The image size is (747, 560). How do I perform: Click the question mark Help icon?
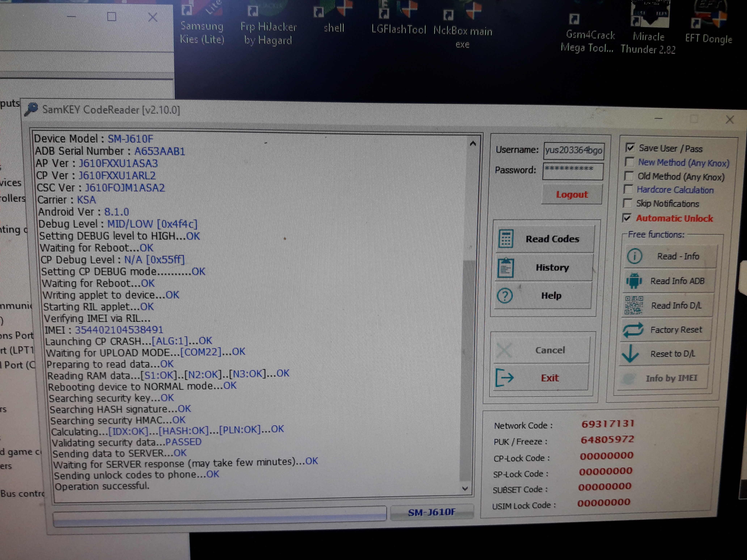(x=505, y=296)
